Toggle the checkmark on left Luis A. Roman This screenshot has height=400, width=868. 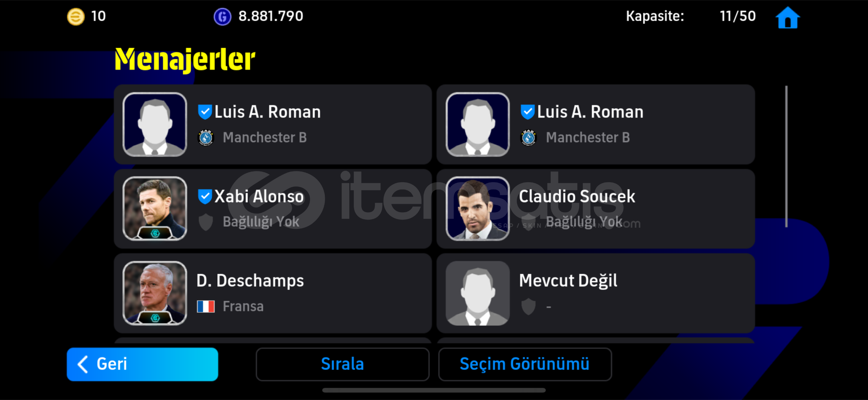tap(205, 112)
